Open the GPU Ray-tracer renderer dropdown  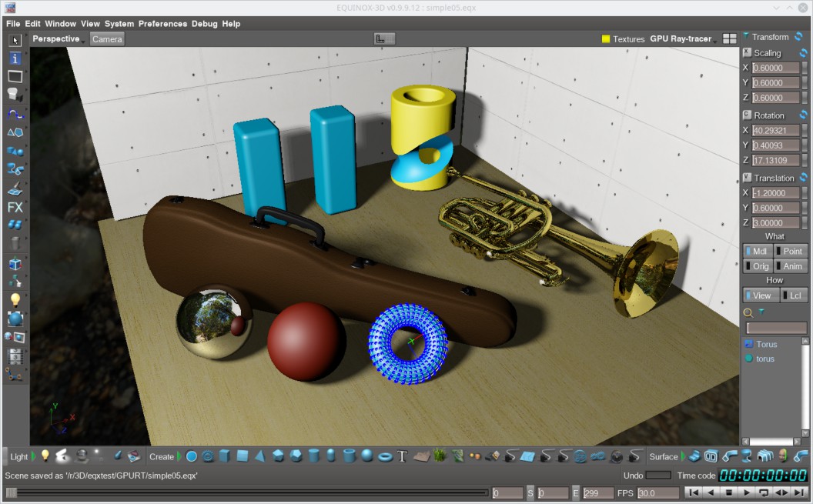click(683, 38)
